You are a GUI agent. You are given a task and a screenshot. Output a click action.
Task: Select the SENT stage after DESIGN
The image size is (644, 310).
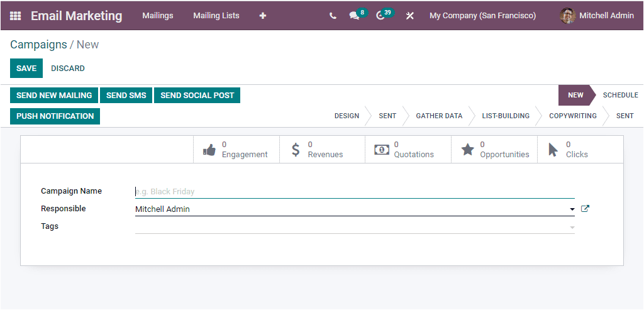pos(387,116)
